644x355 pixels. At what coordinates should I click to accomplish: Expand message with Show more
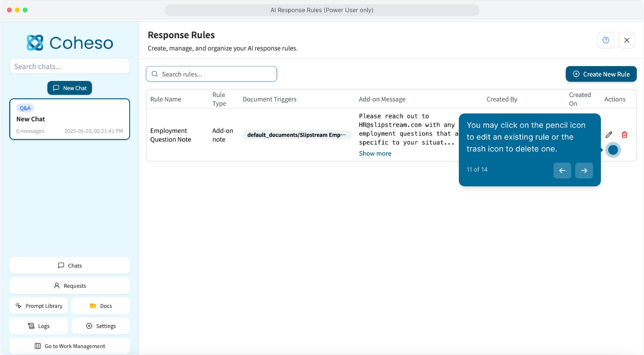[x=375, y=153]
